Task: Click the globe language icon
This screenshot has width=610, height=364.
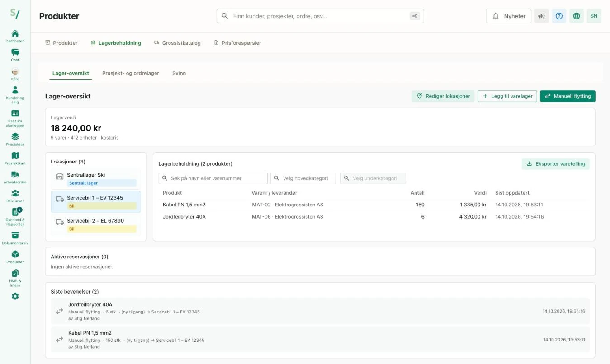Action: [x=576, y=16]
